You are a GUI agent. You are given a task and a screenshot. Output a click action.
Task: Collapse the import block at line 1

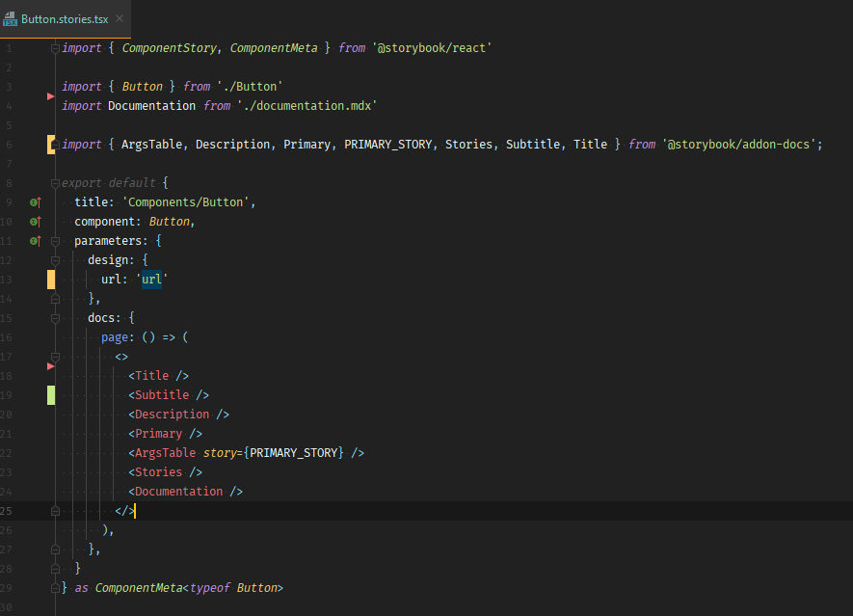tap(55, 49)
